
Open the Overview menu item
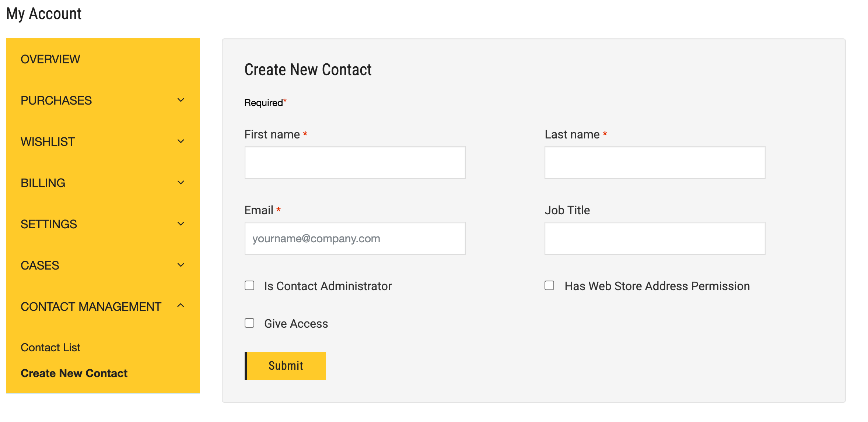50,59
